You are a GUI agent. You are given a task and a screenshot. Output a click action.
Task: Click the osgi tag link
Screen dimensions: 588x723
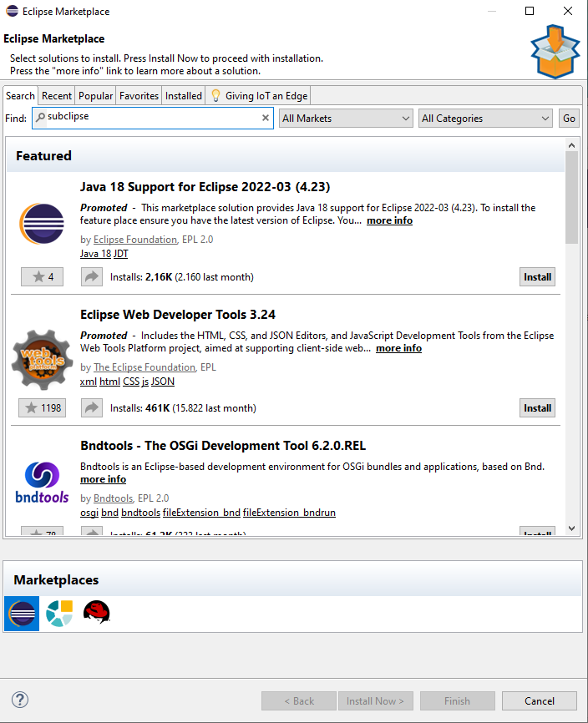89,513
